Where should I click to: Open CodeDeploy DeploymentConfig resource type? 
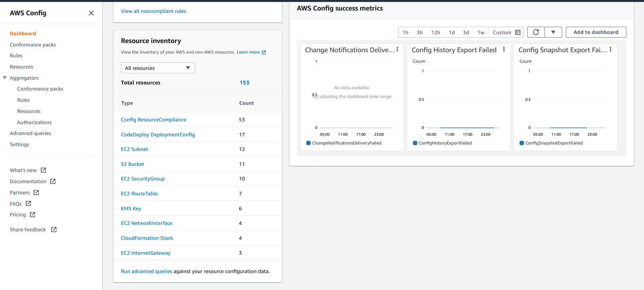point(158,135)
